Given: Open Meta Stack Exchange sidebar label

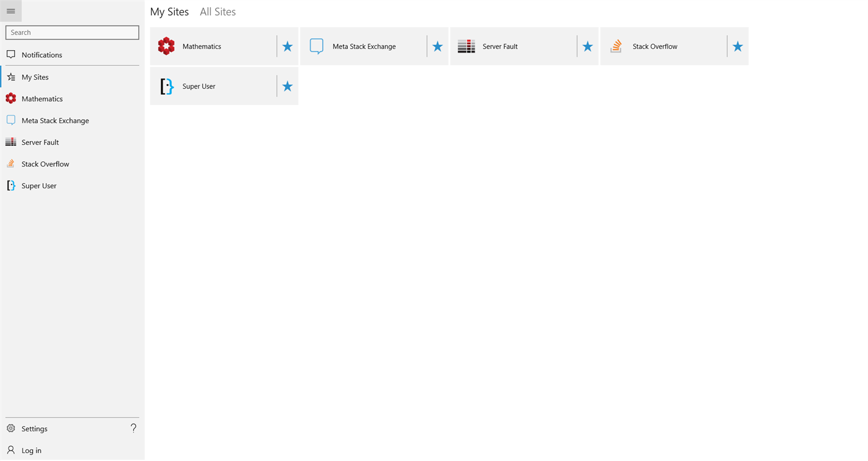Looking at the screenshot, I should [x=55, y=121].
